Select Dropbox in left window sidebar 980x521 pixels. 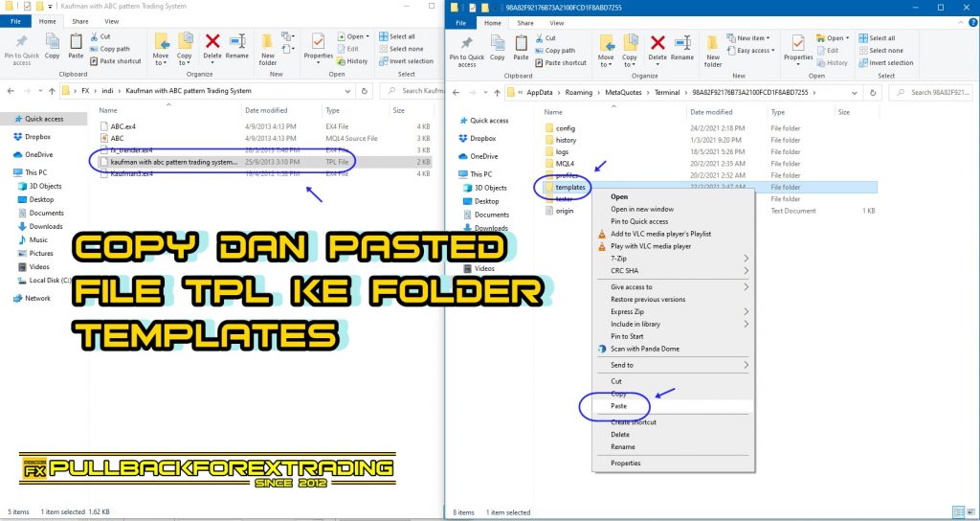[x=32, y=136]
